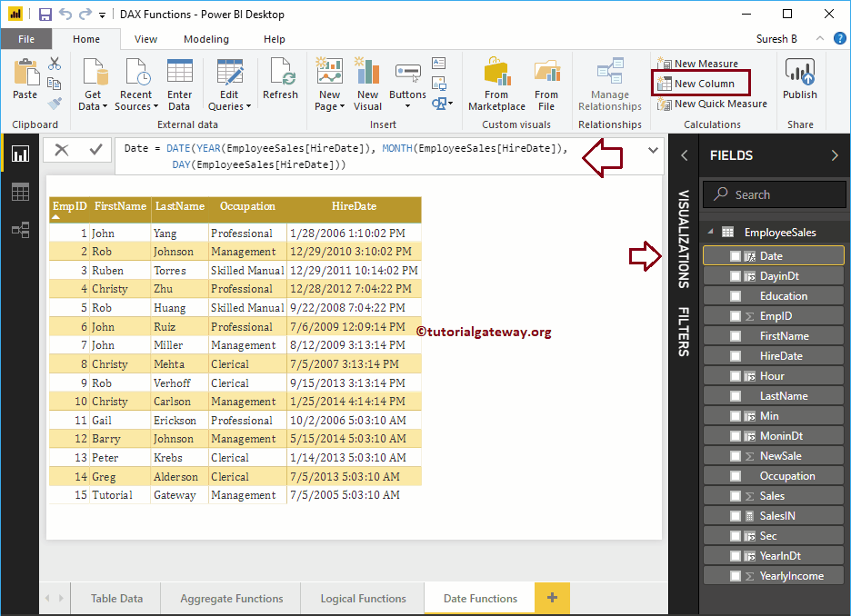Open Data view from the left sidebar
Image resolution: width=851 pixels, height=616 pixels.
19,191
